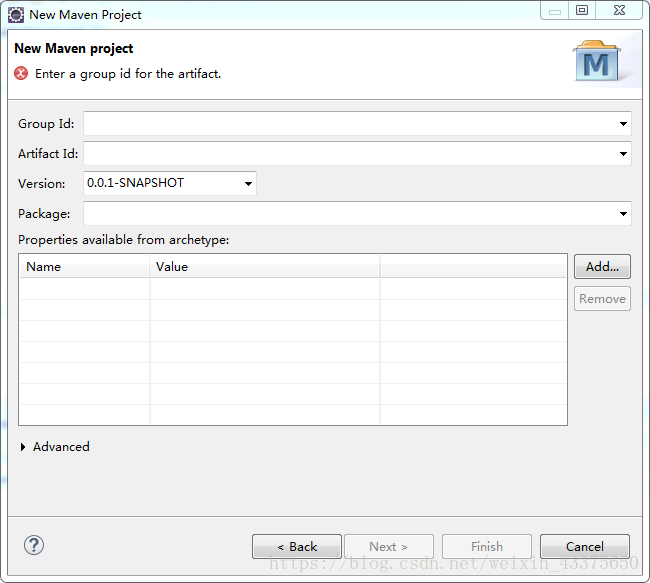
Task: Open the Group Id dropdown arrow
Action: [x=623, y=124]
